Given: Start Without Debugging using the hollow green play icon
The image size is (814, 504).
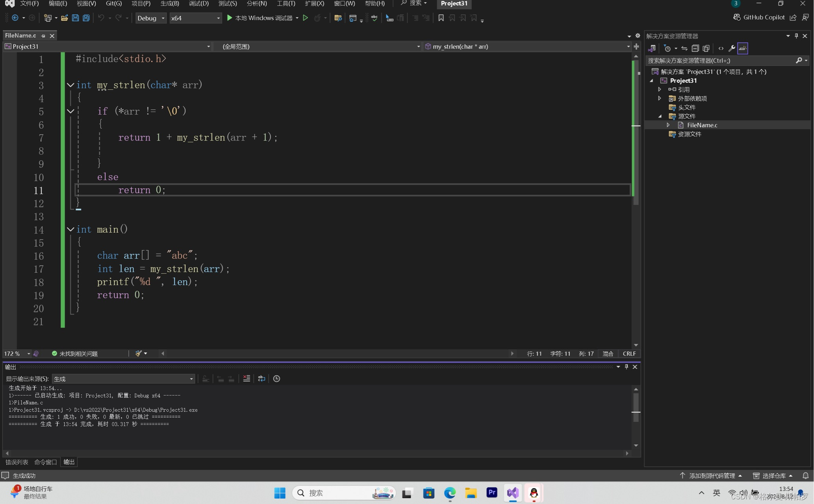Looking at the screenshot, I should pos(305,18).
